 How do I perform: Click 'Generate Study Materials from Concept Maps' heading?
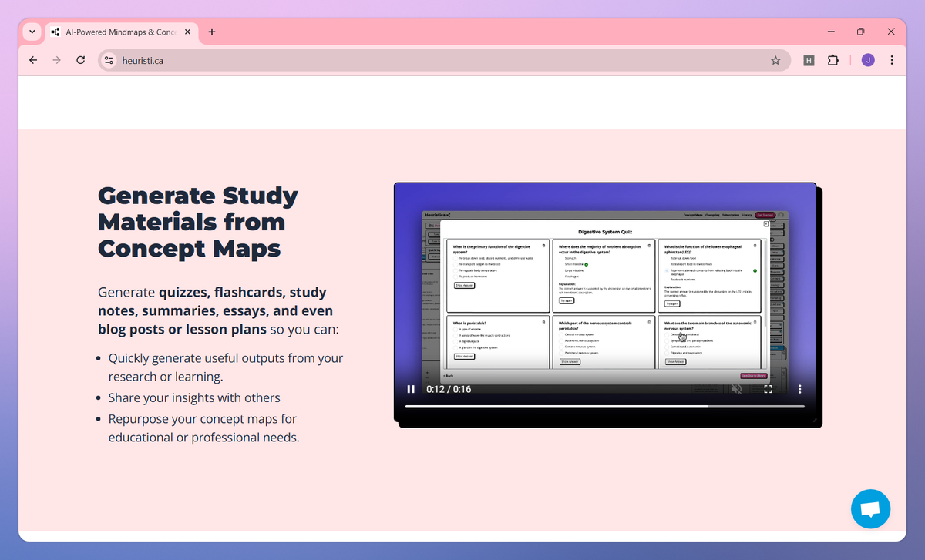(x=198, y=222)
